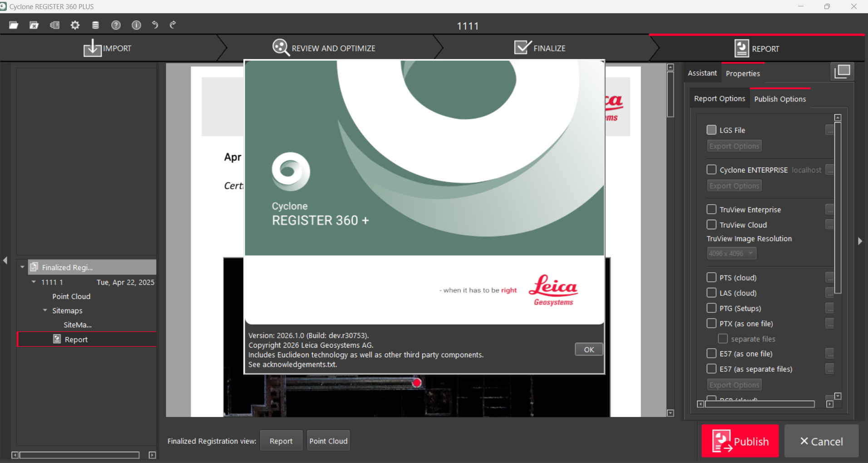The height and width of the screenshot is (463, 868).
Task: Check the TruView Enterprise option
Action: tap(711, 209)
